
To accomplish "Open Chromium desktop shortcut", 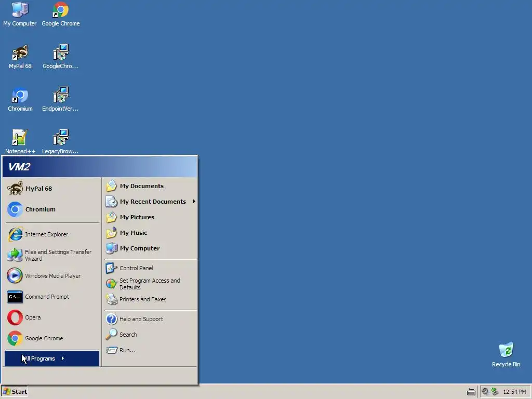I will [20, 99].
